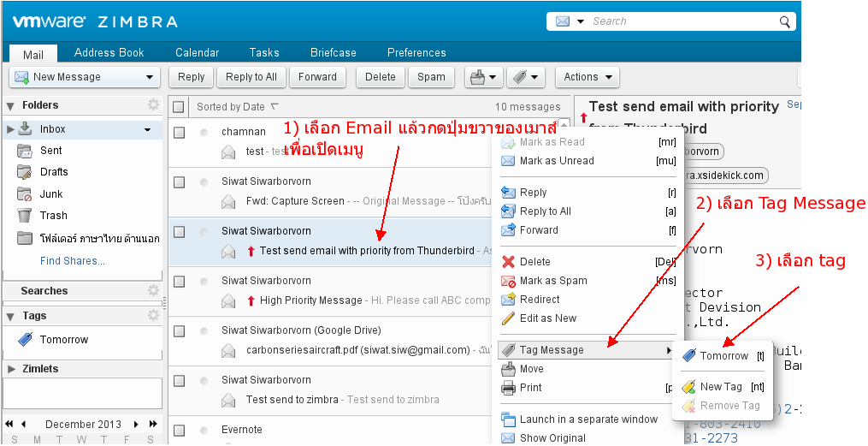Click the Reply toolbar button

coord(191,77)
